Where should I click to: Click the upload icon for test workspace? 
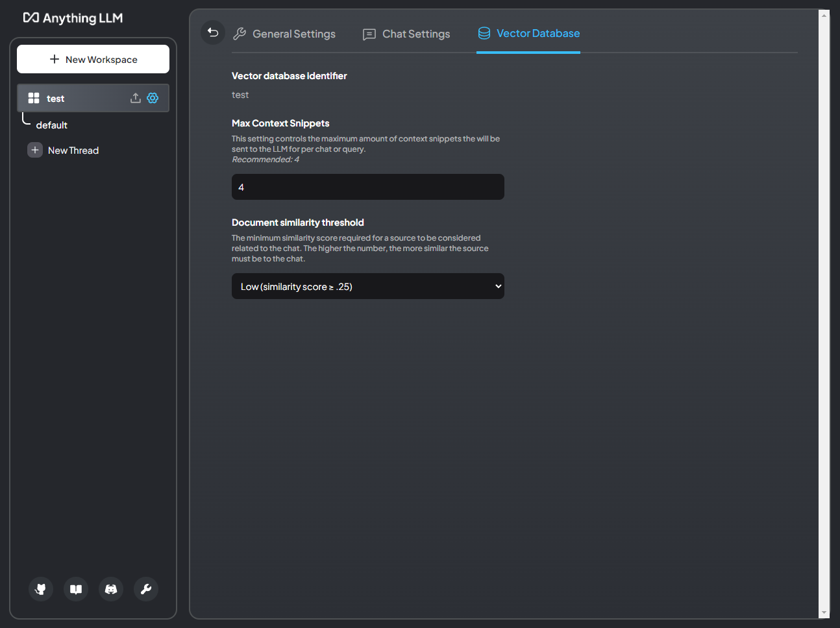tap(136, 98)
